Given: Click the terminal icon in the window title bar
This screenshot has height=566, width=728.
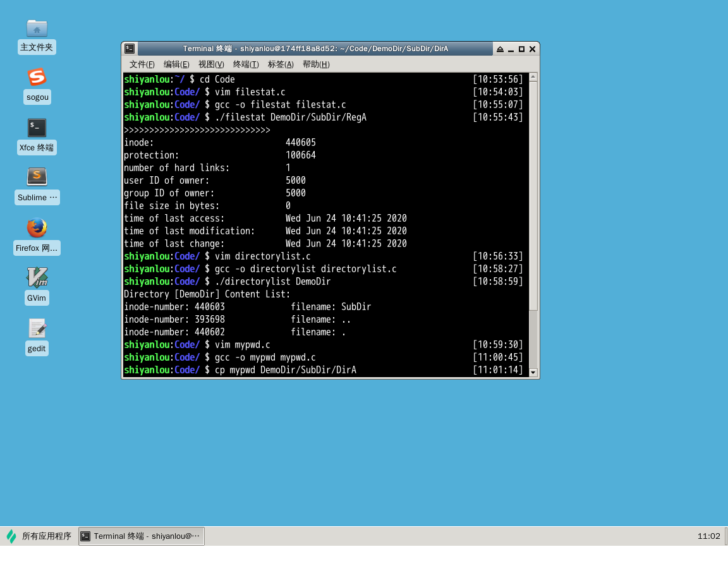Looking at the screenshot, I should [130, 49].
